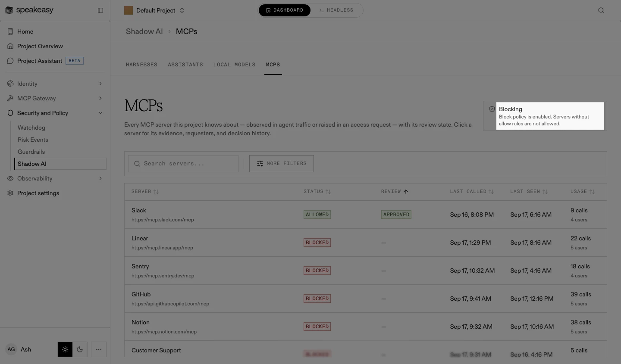The width and height of the screenshot is (621, 364).
Task: Click the Speakeasy logo
Action: pos(29,10)
